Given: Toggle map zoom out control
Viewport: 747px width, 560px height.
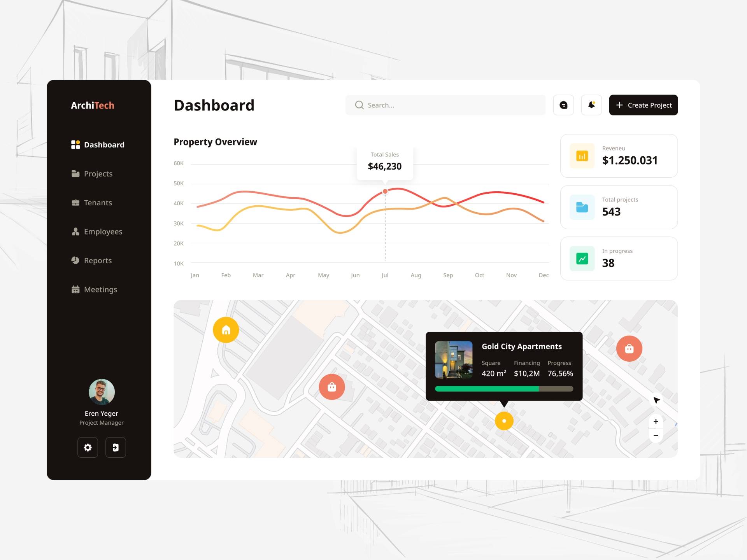Looking at the screenshot, I should click(x=655, y=435).
